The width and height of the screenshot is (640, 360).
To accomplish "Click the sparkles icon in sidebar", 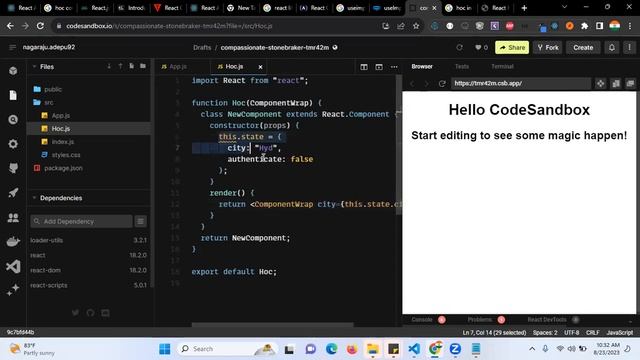I will click(x=13, y=290).
